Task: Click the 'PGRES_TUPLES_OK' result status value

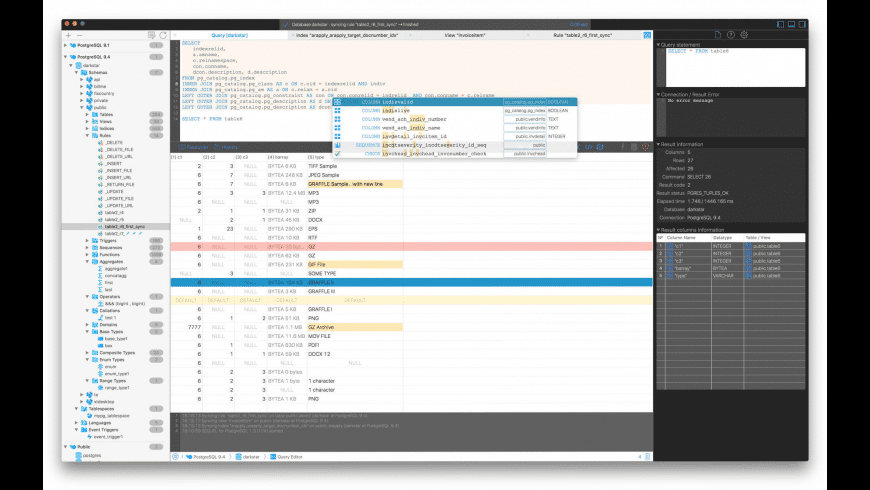Action: point(707,193)
